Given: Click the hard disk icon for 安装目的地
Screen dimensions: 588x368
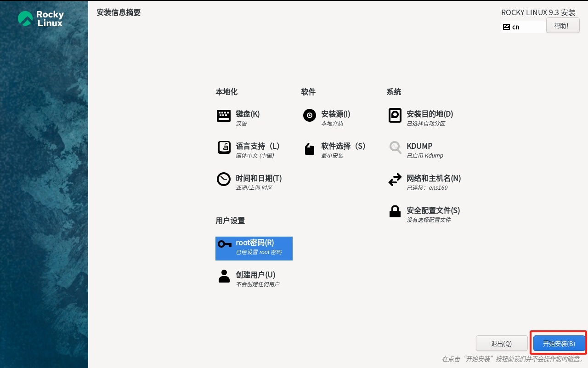Looking at the screenshot, I should coord(395,115).
